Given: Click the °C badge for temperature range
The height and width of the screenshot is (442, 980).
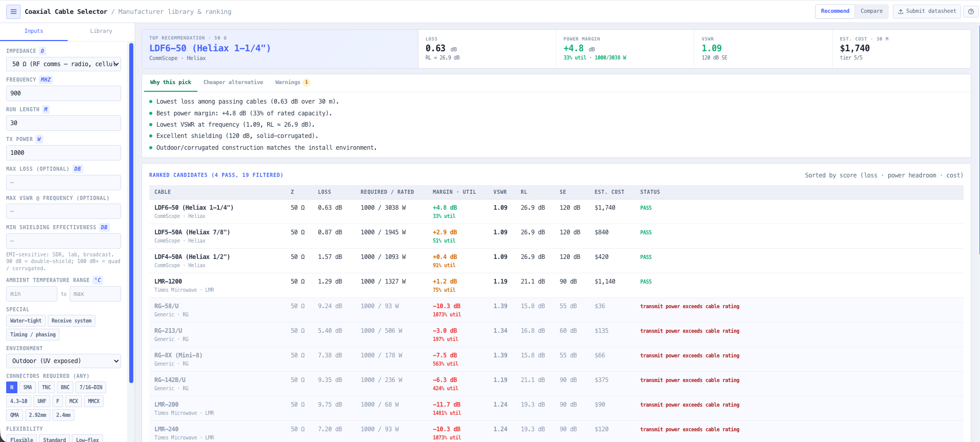Looking at the screenshot, I should tap(97, 280).
